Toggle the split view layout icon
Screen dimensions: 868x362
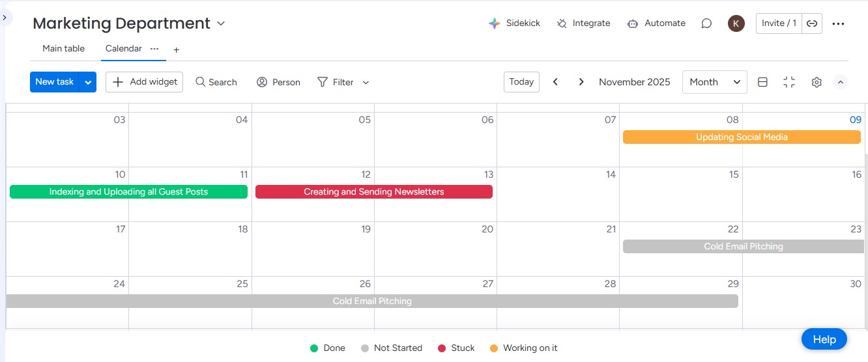click(x=762, y=82)
